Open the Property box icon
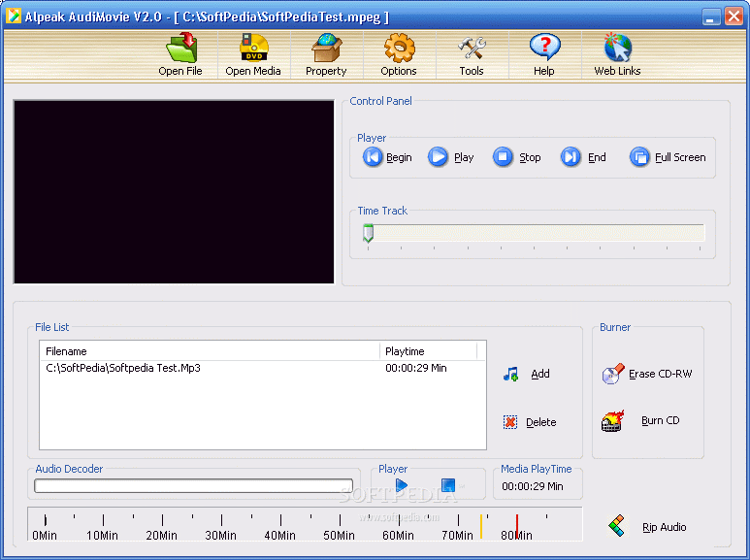This screenshot has width=750, height=560. 327,48
